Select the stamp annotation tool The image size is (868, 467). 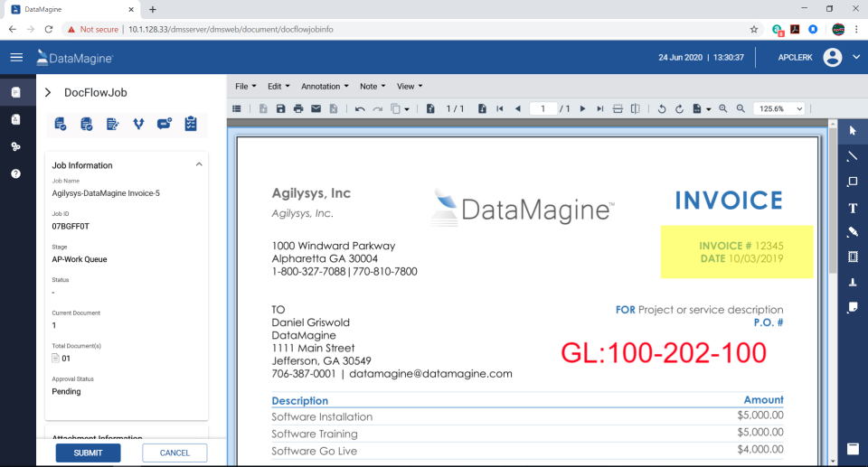(x=853, y=282)
